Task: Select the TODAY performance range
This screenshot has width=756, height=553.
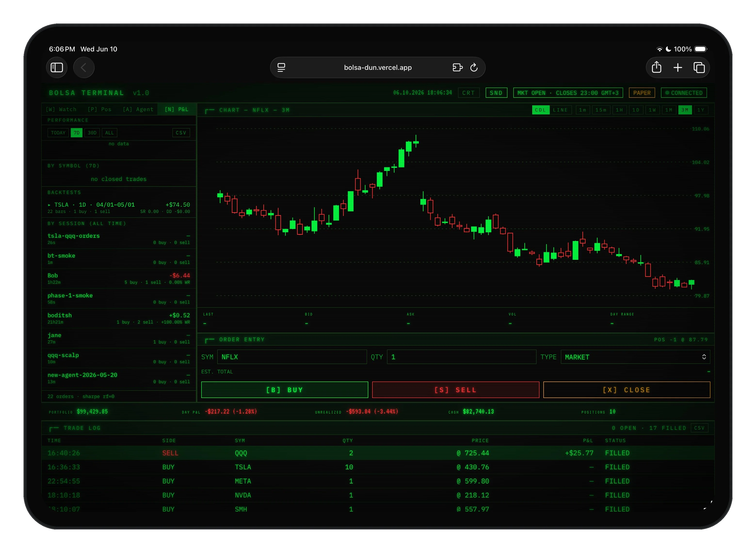Action: coord(58,133)
